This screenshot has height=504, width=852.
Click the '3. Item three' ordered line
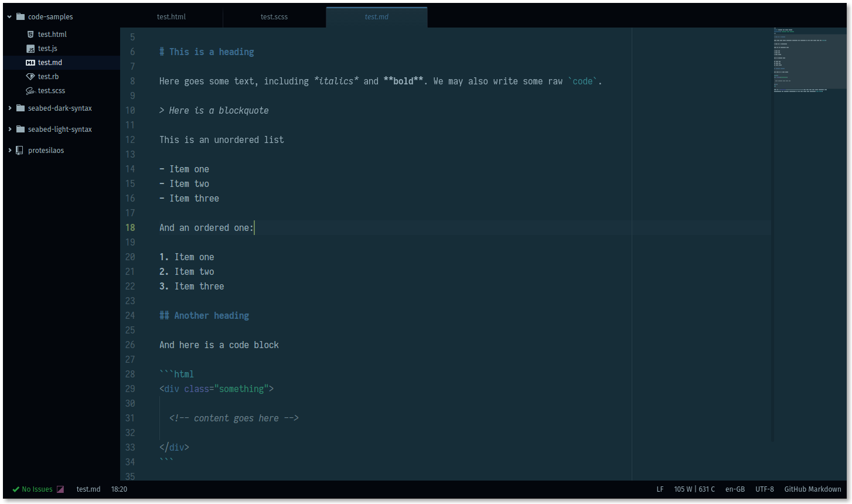pos(192,287)
